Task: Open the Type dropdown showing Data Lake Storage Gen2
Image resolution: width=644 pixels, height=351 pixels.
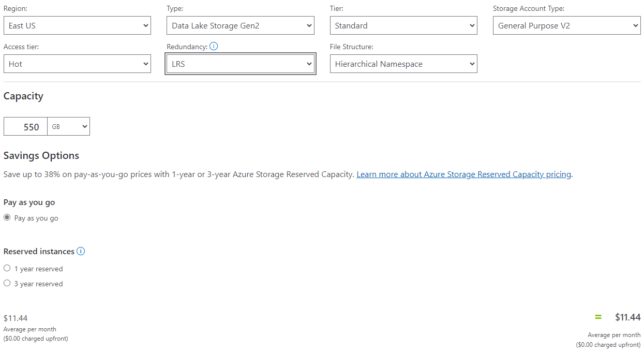Action: click(240, 25)
